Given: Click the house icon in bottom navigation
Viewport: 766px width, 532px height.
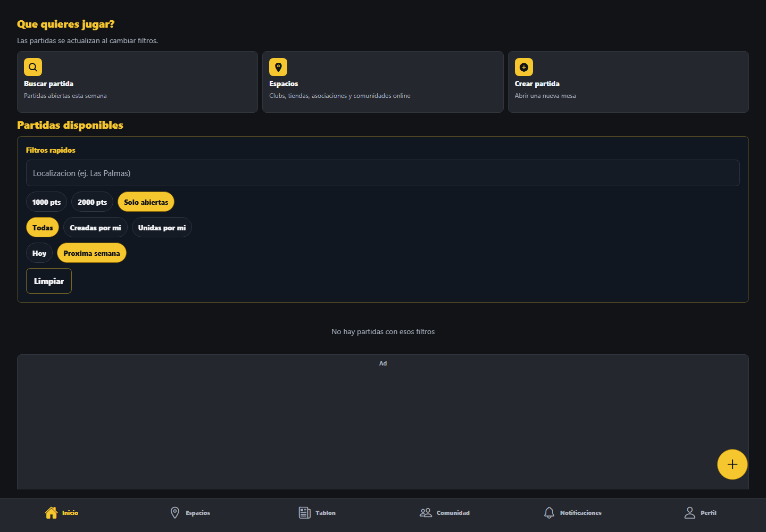Looking at the screenshot, I should click(x=51, y=512).
